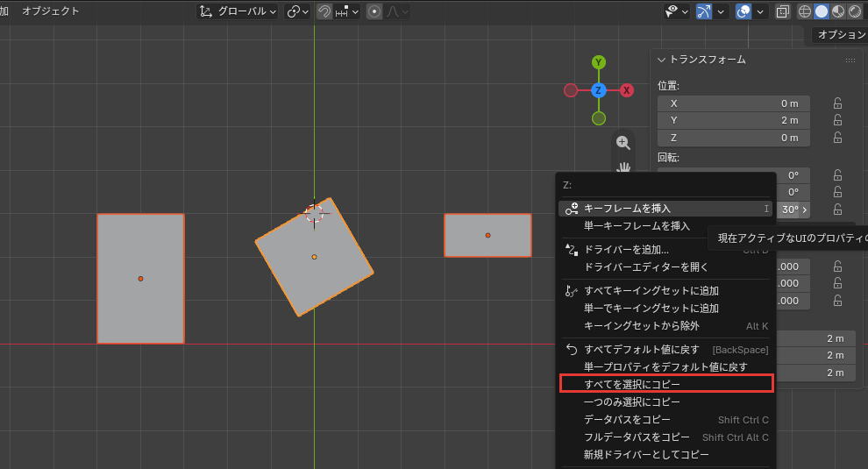Open the snapping options dropdown
Image resolution: width=868 pixels, height=469 pixels.
(347, 11)
